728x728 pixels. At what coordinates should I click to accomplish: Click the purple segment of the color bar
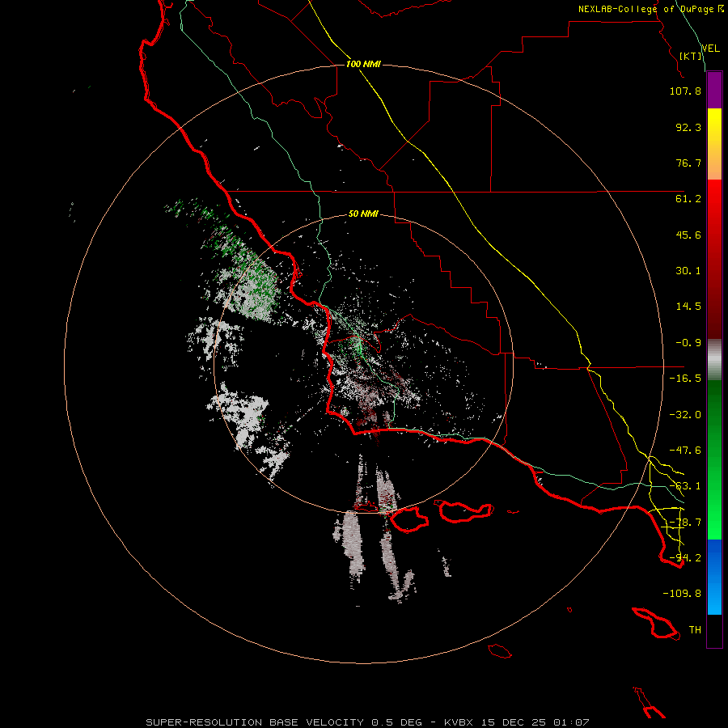click(x=714, y=90)
